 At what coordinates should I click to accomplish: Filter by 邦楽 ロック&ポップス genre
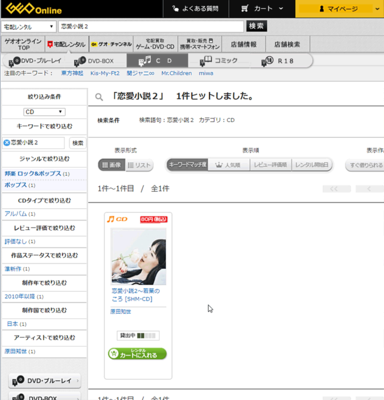(33, 174)
